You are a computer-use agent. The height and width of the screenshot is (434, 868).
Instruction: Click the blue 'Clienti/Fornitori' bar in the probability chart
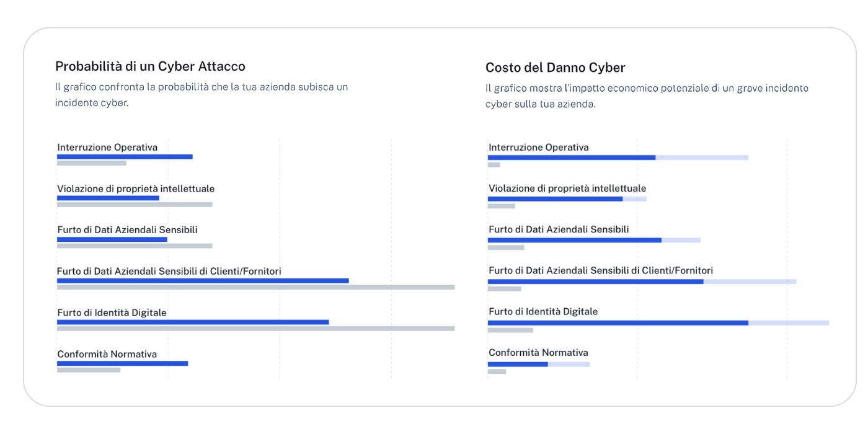[203, 281]
